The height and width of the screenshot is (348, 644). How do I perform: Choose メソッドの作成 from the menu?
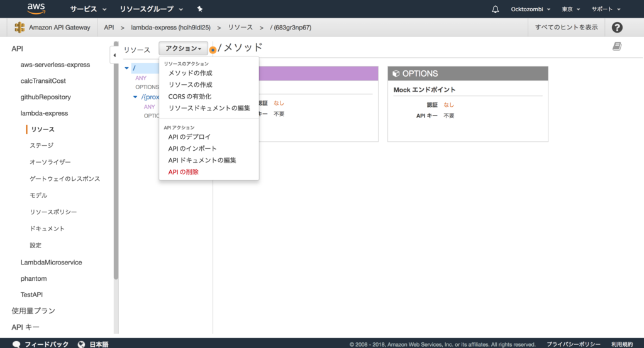(x=190, y=73)
